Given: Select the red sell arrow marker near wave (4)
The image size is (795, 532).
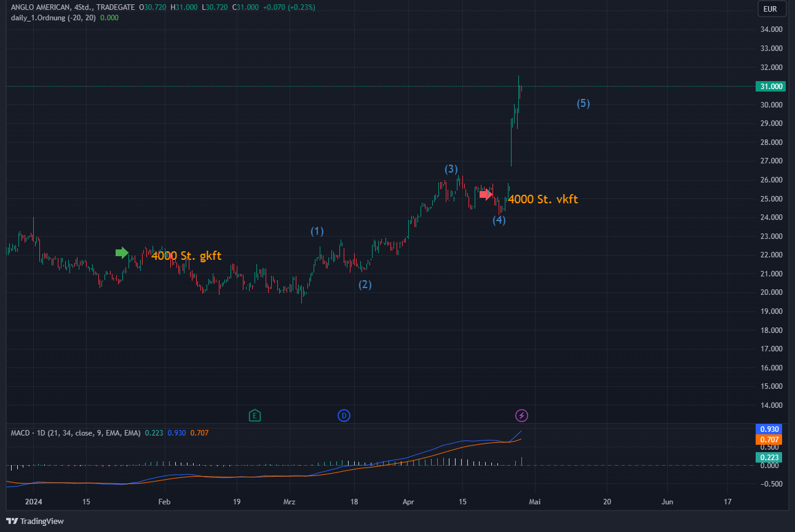Looking at the screenshot, I should point(486,194).
